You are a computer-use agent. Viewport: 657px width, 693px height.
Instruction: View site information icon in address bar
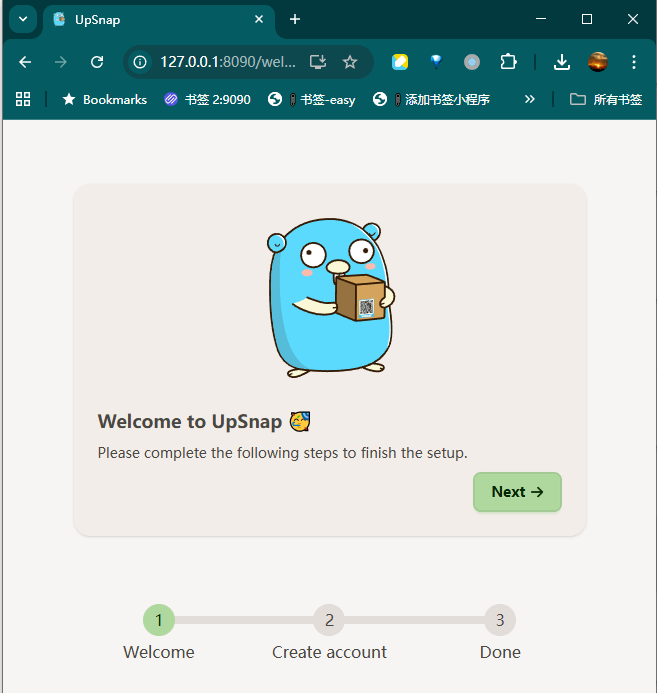(140, 62)
